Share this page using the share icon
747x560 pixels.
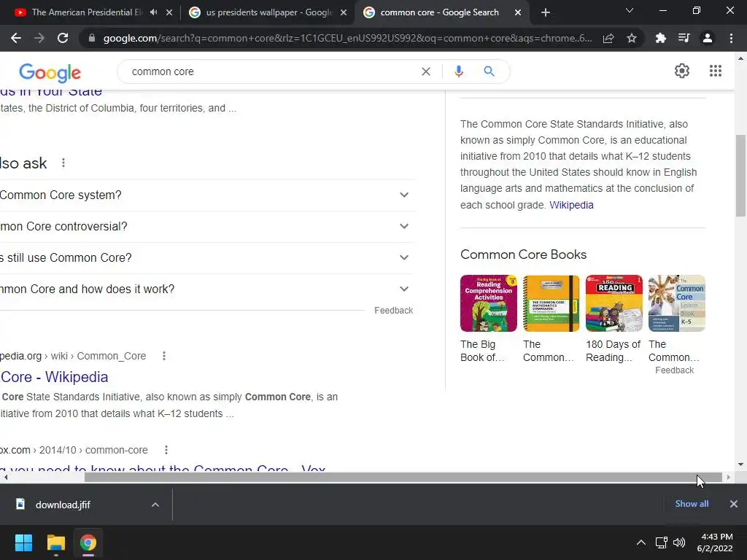tap(608, 38)
